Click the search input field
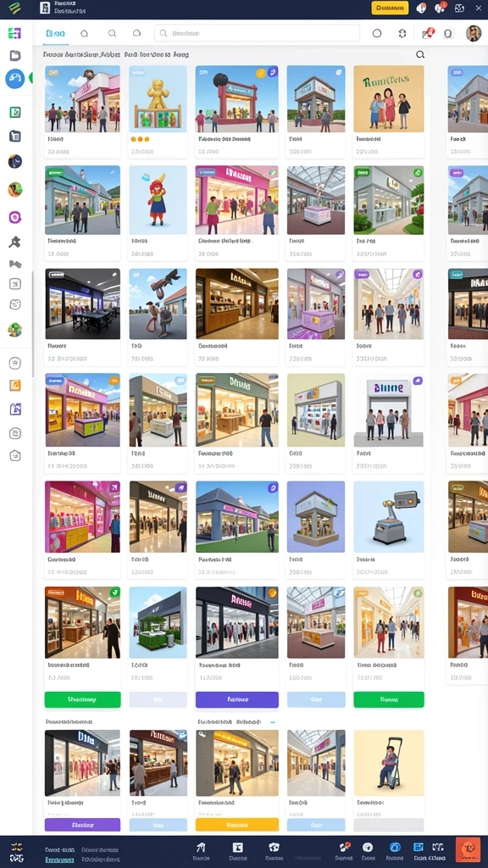Screen dimensions: 488x868 pyautogui.click(x=258, y=33)
